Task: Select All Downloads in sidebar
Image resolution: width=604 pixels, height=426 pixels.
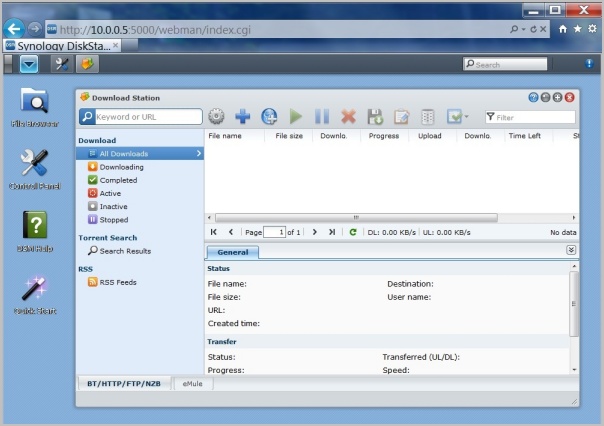Action: click(x=140, y=154)
